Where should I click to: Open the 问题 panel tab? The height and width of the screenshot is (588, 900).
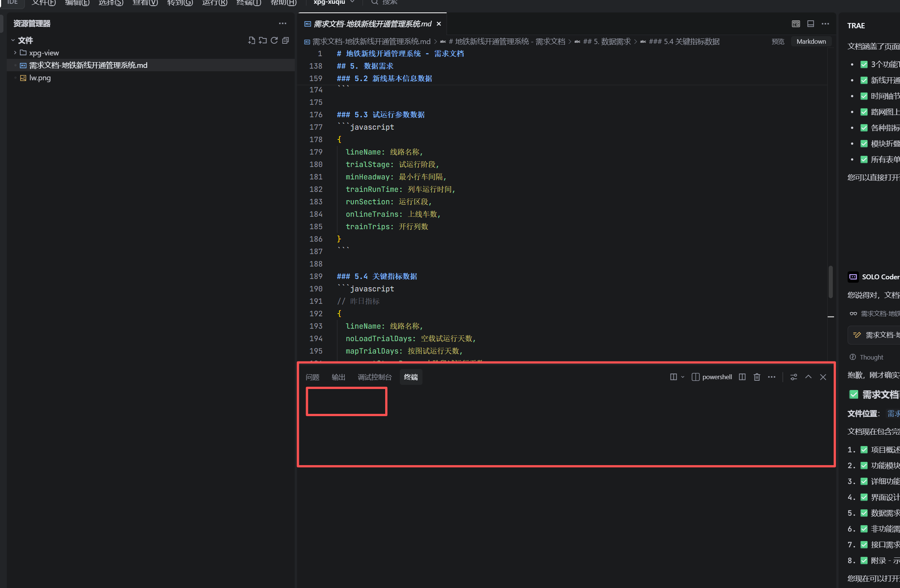[312, 377]
